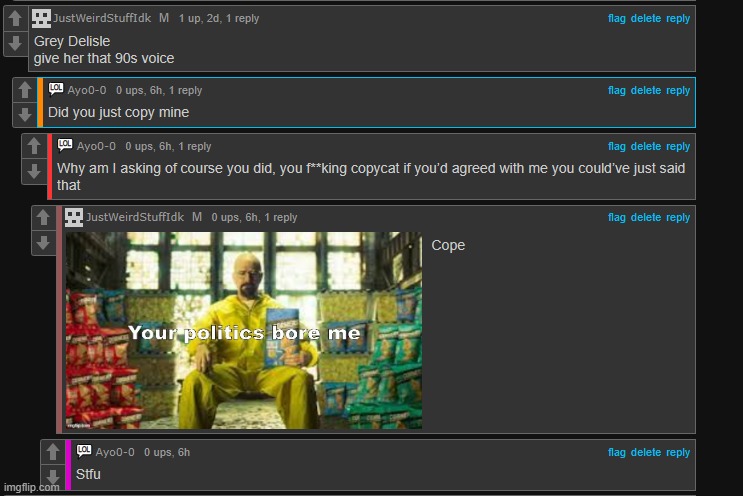This screenshot has width=743, height=496.
Task: Downvote the 'Why am I asking' comment
Action: point(34,171)
